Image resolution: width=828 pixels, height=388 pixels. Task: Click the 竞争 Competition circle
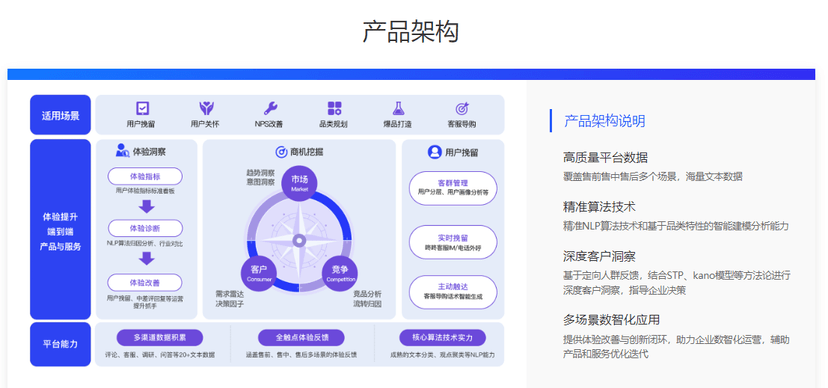pyautogui.click(x=340, y=272)
